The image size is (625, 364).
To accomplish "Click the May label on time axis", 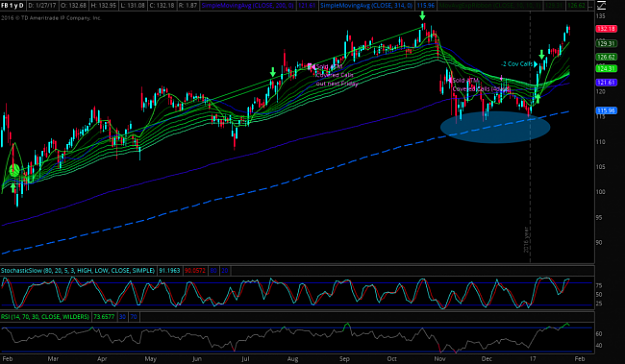I will [150, 359].
